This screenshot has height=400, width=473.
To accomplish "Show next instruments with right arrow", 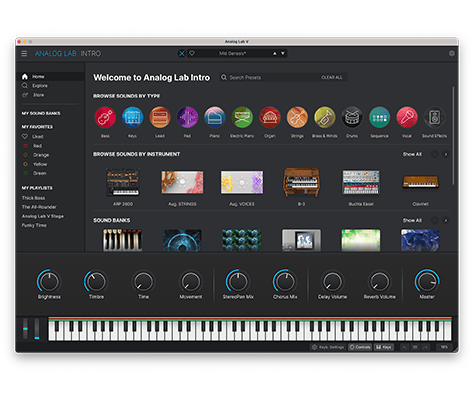I will point(446,154).
